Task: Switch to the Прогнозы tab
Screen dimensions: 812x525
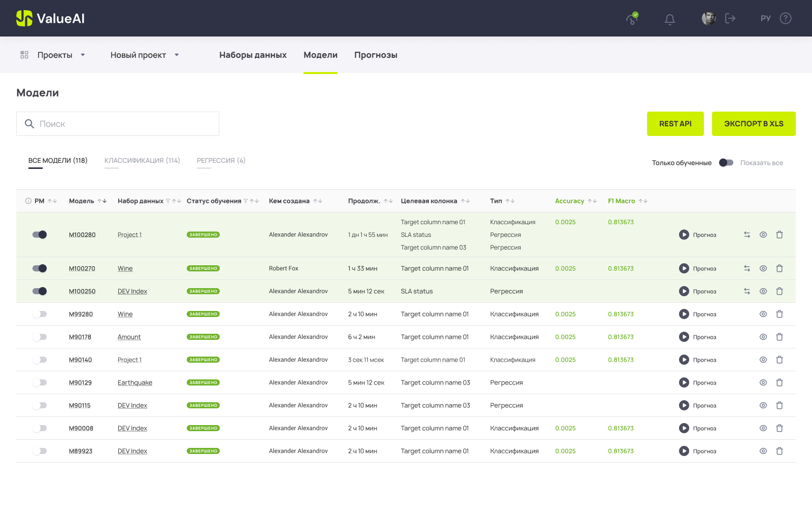Action: (376, 55)
